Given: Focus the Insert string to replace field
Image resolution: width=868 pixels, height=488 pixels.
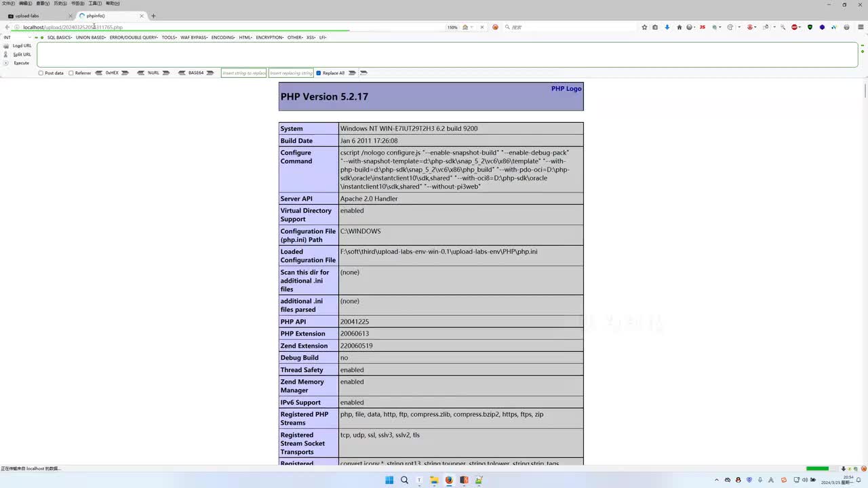Looking at the screenshot, I should click(244, 73).
